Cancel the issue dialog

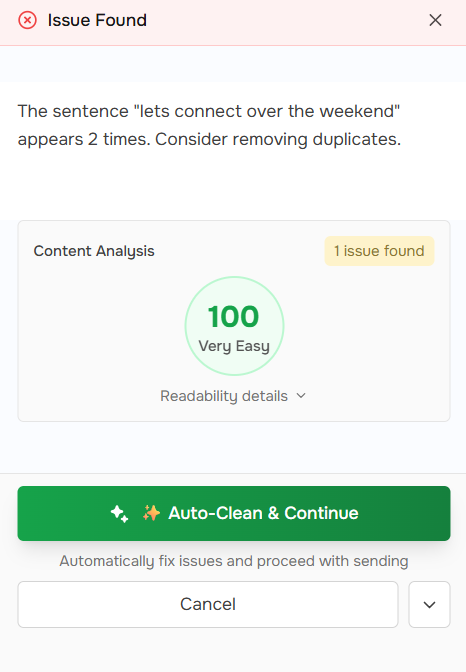click(x=208, y=604)
